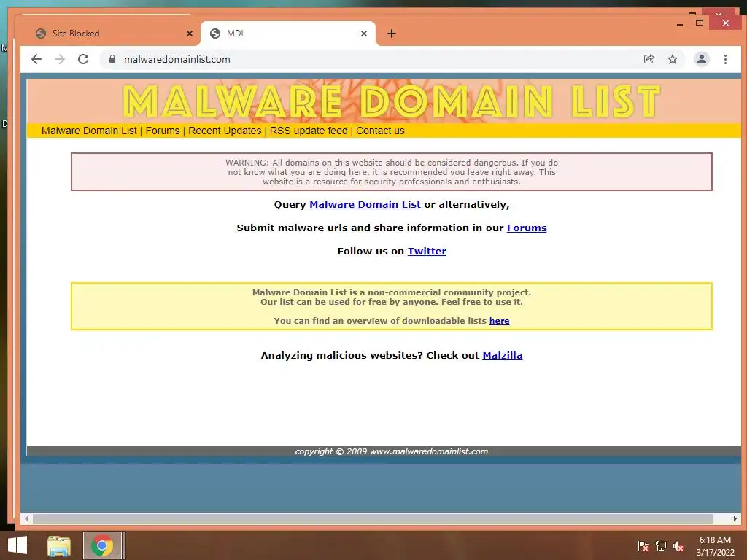The height and width of the screenshot is (560, 747).
Task: Click the muted volume tray icon
Action: click(x=678, y=546)
